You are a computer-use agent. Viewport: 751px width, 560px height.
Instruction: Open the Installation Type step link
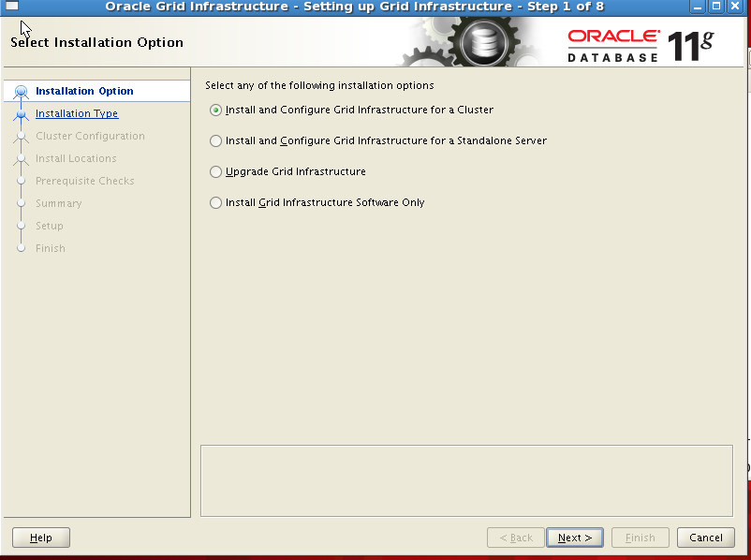[77, 113]
